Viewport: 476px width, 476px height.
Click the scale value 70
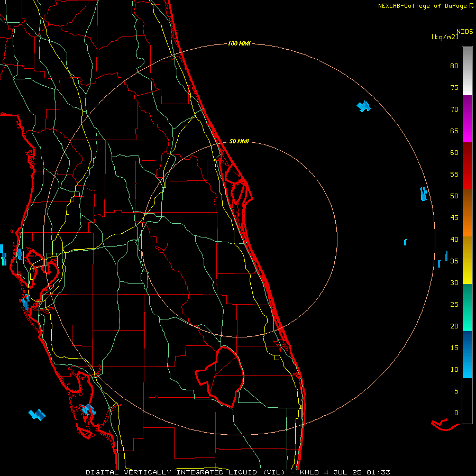pyautogui.click(x=454, y=109)
